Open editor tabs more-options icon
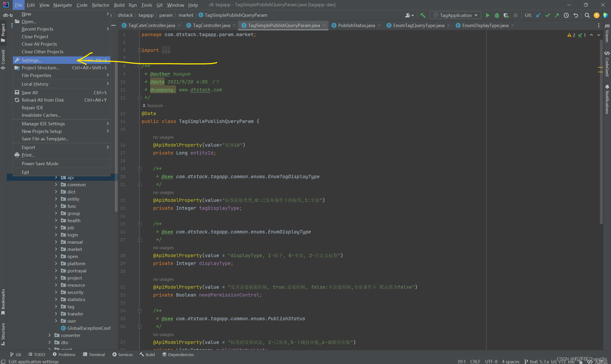Viewport: 611px width, 364px height. tap(599, 25)
